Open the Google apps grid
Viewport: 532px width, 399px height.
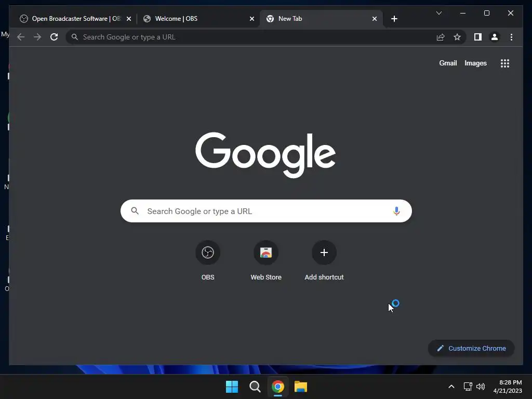point(505,63)
